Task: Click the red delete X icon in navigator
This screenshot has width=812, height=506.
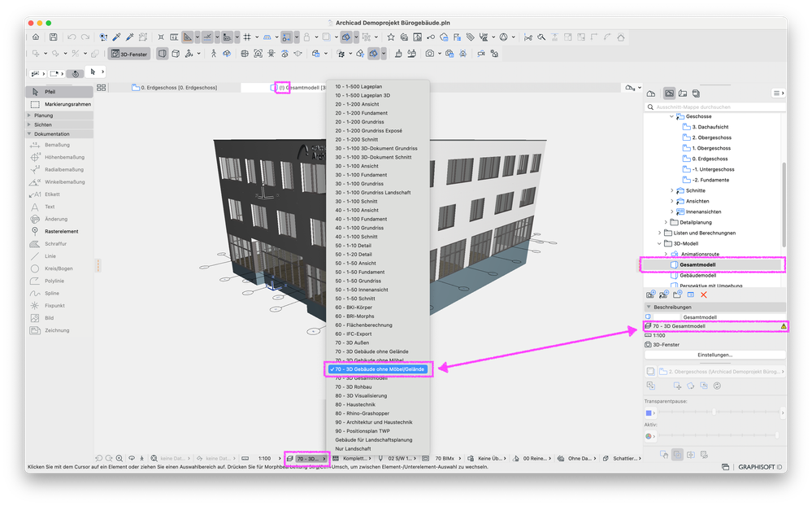Action: tap(704, 294)
